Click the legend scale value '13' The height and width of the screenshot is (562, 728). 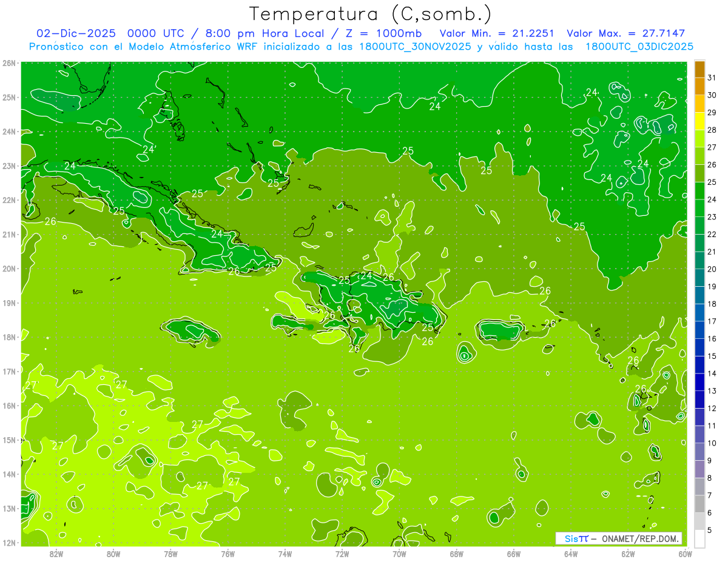[712, 390]
